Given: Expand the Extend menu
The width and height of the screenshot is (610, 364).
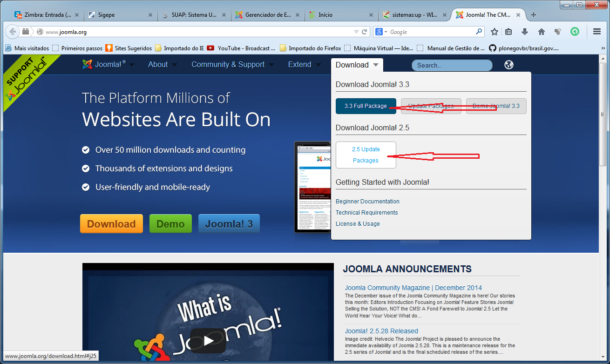Looking at the screenshot, I should pos(305,65).
